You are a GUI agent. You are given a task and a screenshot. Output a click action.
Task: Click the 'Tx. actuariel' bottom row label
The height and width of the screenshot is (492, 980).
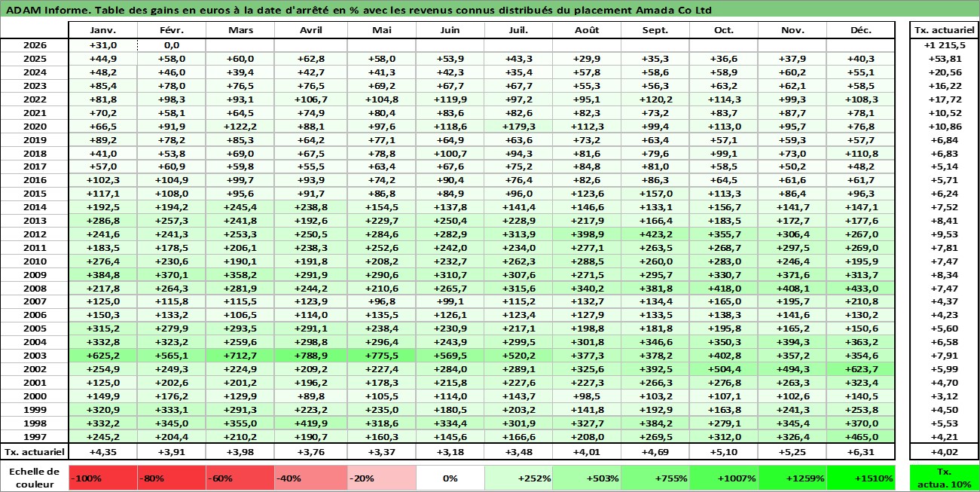(35, 452)
